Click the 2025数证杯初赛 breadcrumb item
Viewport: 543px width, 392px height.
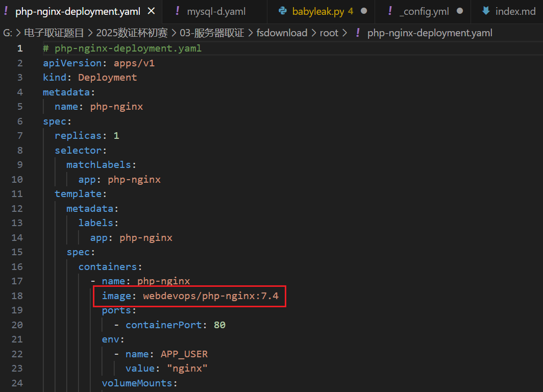click(x=133, y=33)
